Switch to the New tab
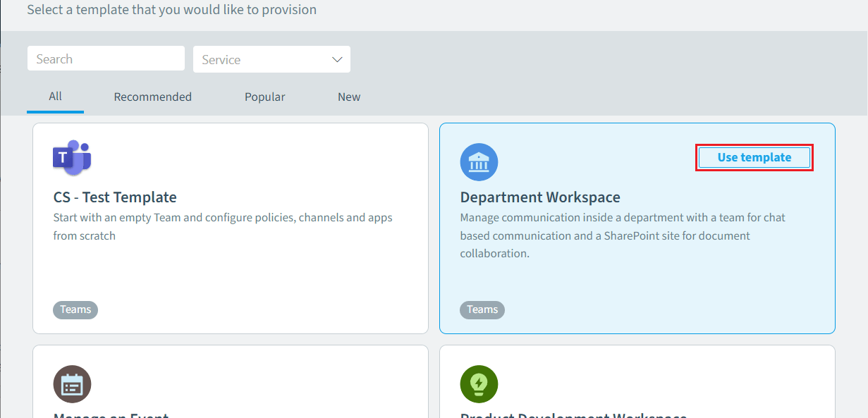Image resolution: width=868 pixels, height=418 pixels. point(349,97)
